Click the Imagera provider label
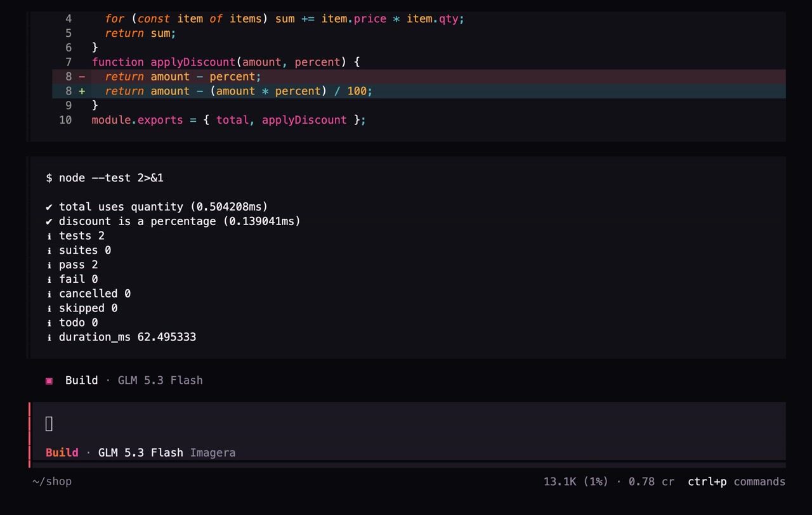This screenshot has width=812, height=515. (213, 452)
